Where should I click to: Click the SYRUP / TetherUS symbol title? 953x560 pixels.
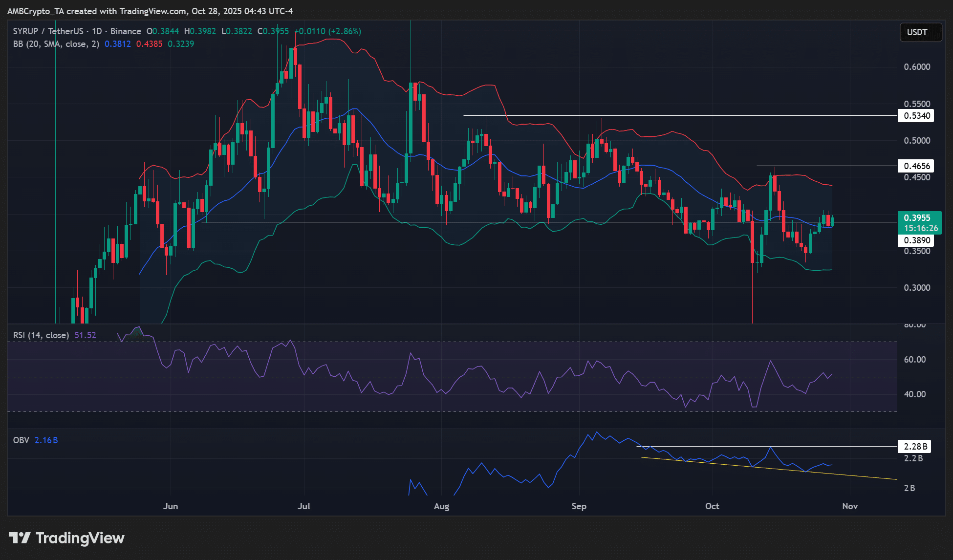tap(48, 31)
